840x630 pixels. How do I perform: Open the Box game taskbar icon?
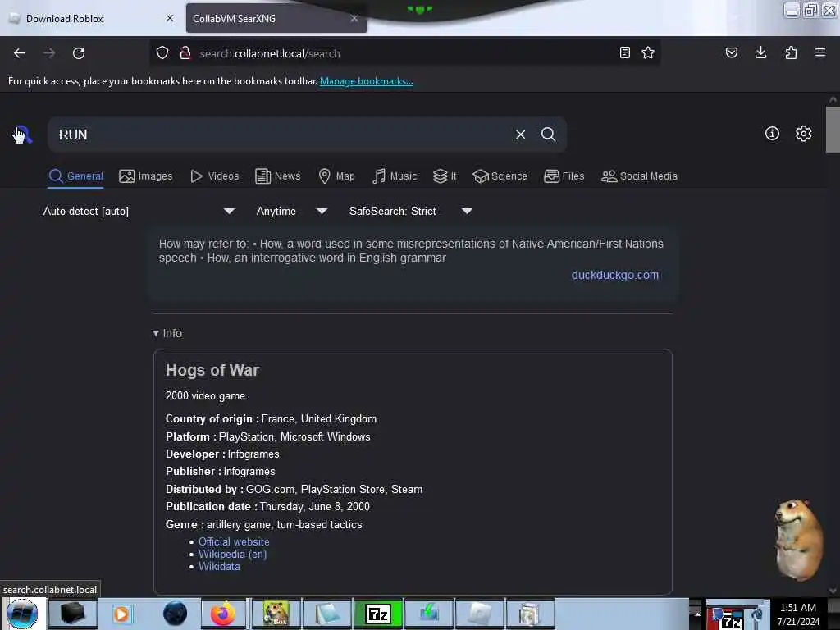tap(276, 614)
